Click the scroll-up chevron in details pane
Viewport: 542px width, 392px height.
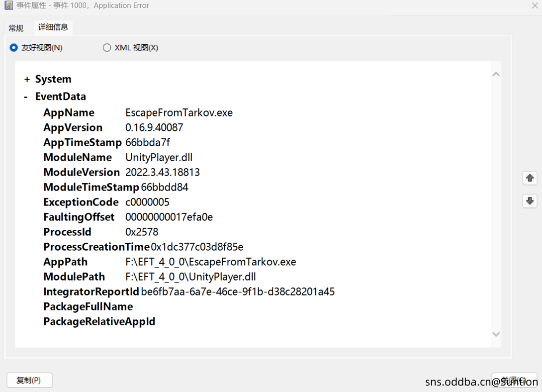pyautogui.click(x=496, y=75)
